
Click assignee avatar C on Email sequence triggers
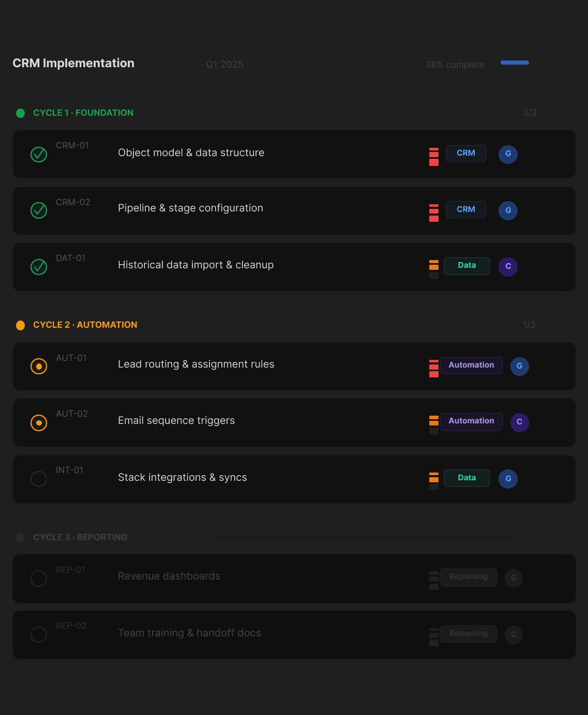[x=519, y=422]
